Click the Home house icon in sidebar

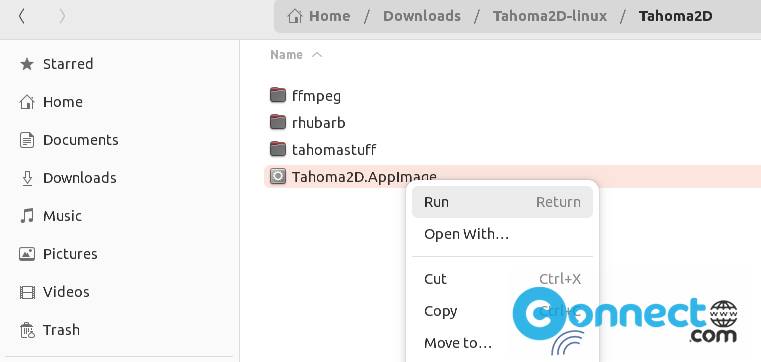coord(27,102)
